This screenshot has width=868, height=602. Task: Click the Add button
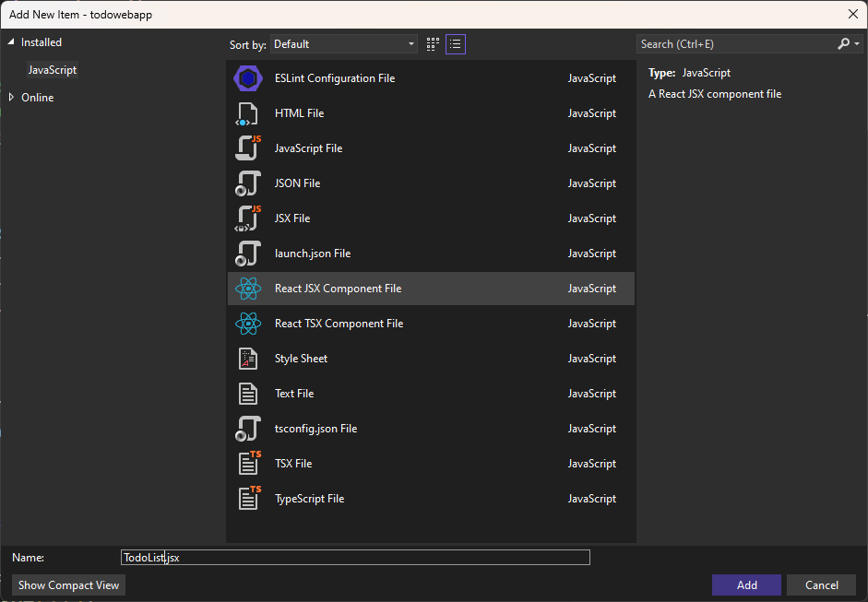[745, 584]
